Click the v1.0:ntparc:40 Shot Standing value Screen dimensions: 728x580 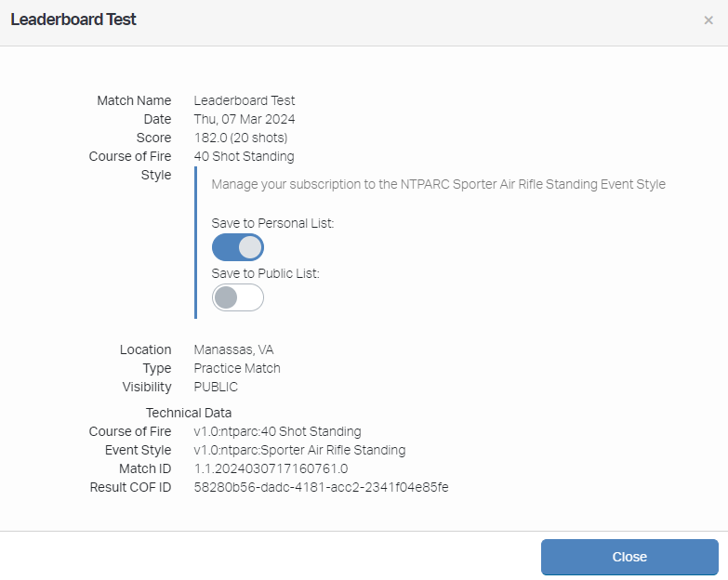pos(277,431)
